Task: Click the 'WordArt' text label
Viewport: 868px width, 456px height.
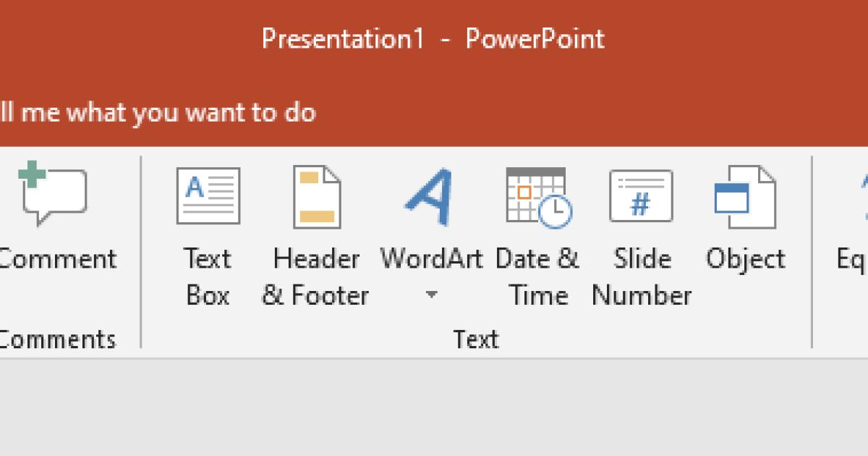Action: click(432, 258)
